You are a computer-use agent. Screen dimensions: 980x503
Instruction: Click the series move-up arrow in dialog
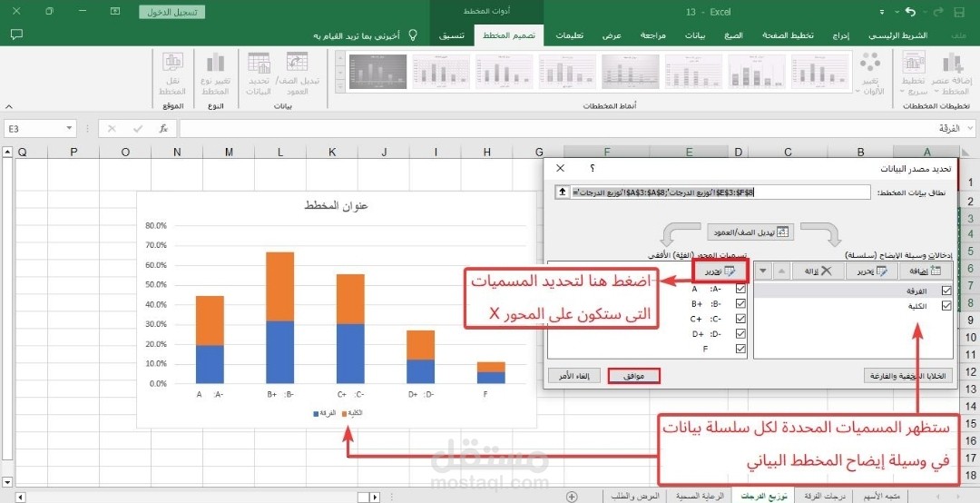point(781,271)
